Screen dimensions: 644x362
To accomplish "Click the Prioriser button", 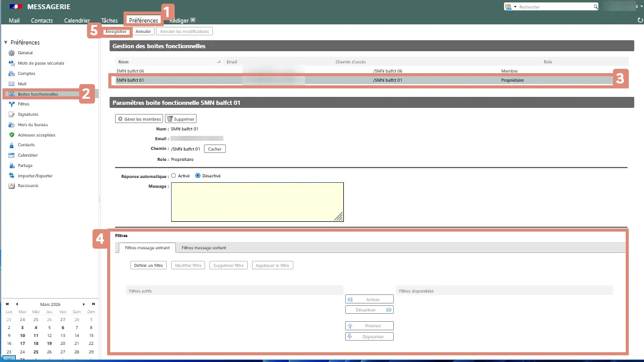I will pos(369,326).
